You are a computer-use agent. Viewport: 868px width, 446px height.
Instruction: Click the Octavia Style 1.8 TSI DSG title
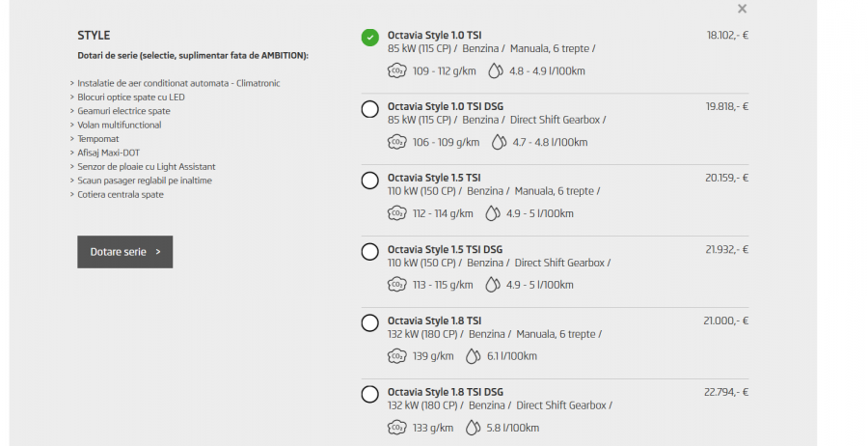[x=446, y=392]
